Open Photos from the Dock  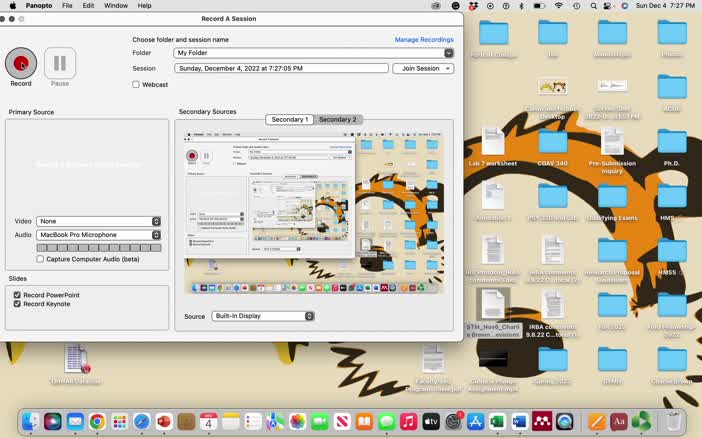pyautogui.click(x=297, y=421)
